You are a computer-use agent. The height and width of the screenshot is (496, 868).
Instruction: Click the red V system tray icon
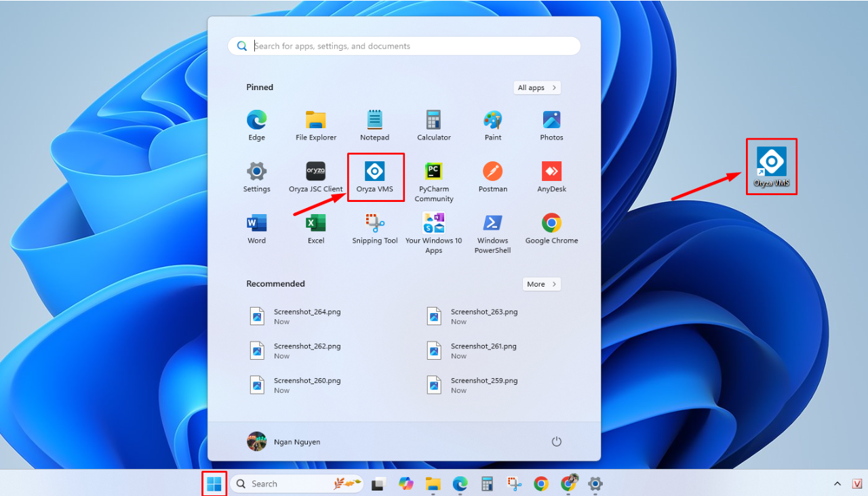(857, 484)
